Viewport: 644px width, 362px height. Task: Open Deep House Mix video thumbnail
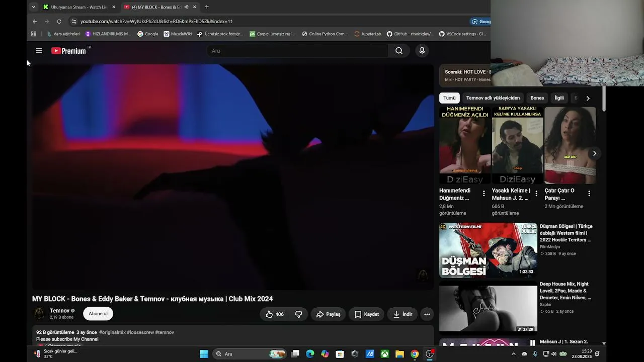click(488, 307)
